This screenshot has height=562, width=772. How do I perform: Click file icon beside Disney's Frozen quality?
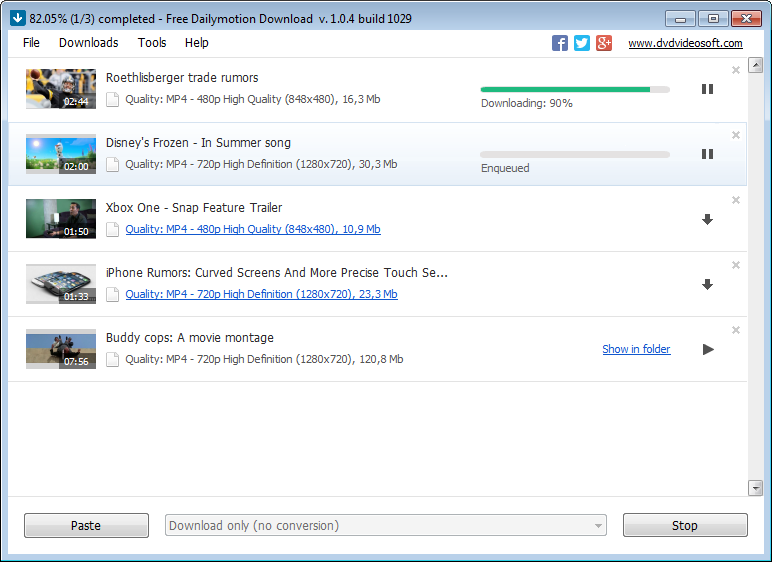[113, 165]
